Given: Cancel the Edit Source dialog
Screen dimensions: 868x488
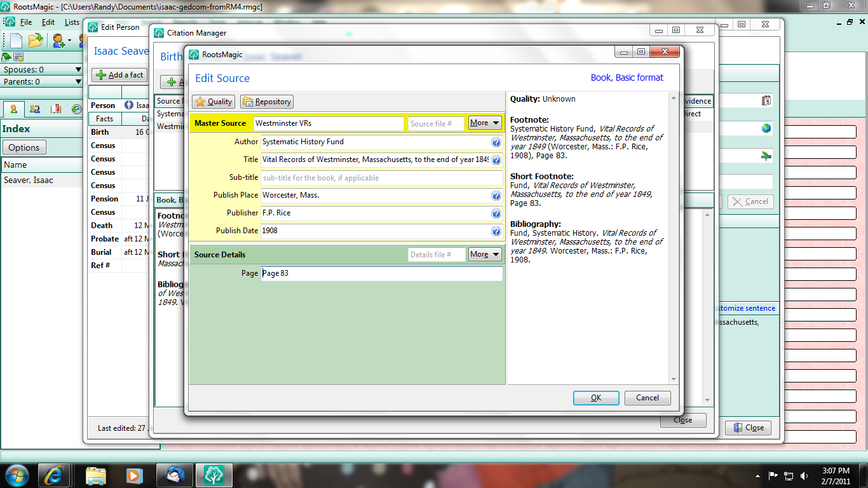Looking at the screenshot, I should pos(648,398).
